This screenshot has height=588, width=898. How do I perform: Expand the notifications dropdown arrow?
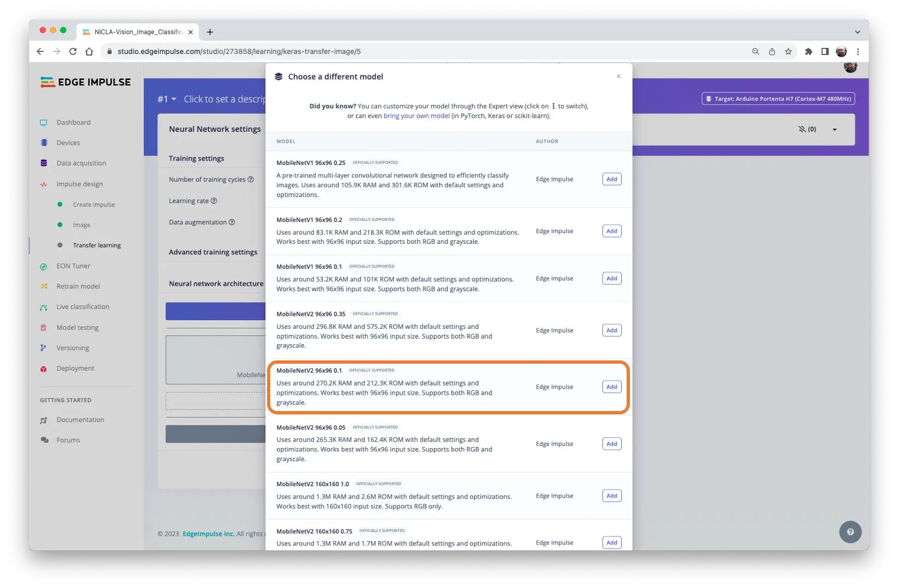click(834, 130)
